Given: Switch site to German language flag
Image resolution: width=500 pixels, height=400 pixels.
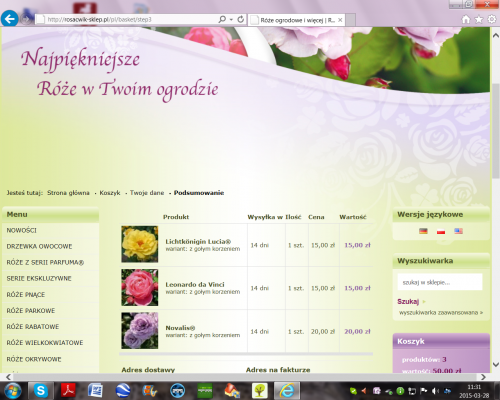Looking at the screenshot, I should (423, 231).
